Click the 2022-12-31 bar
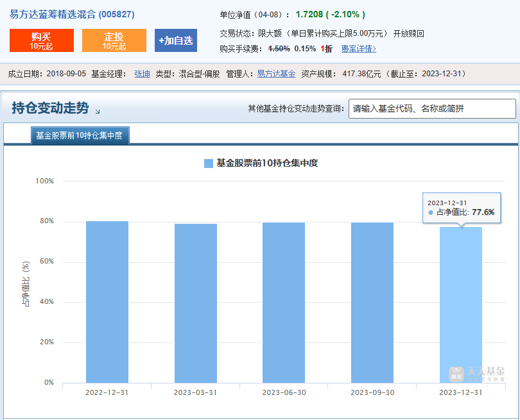 (x=107, y=302)
